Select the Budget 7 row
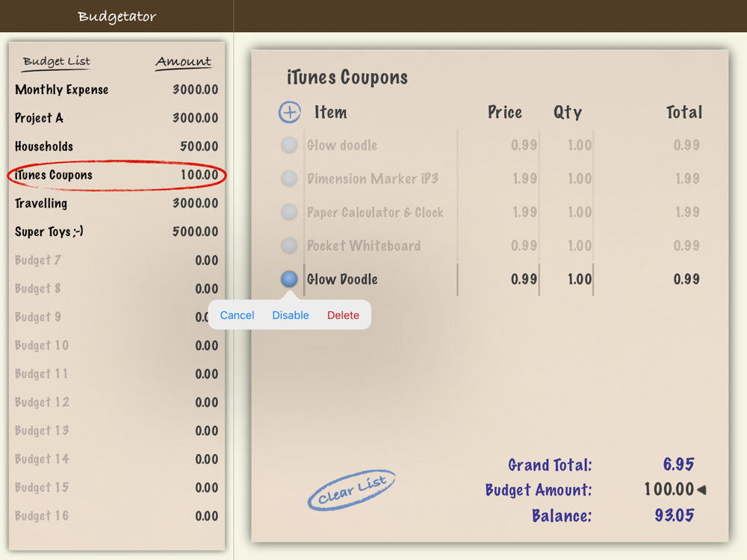747x560 pixels. [117, 260]
